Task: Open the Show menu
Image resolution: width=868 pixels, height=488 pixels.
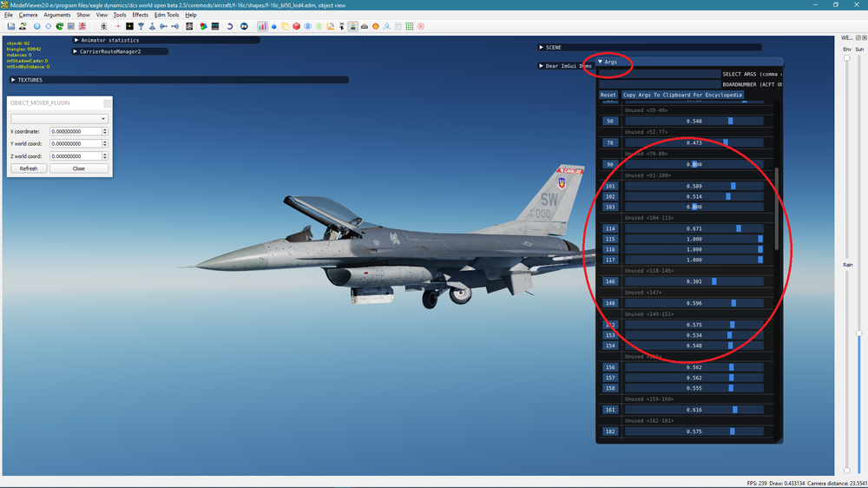Action: [83, 15]
